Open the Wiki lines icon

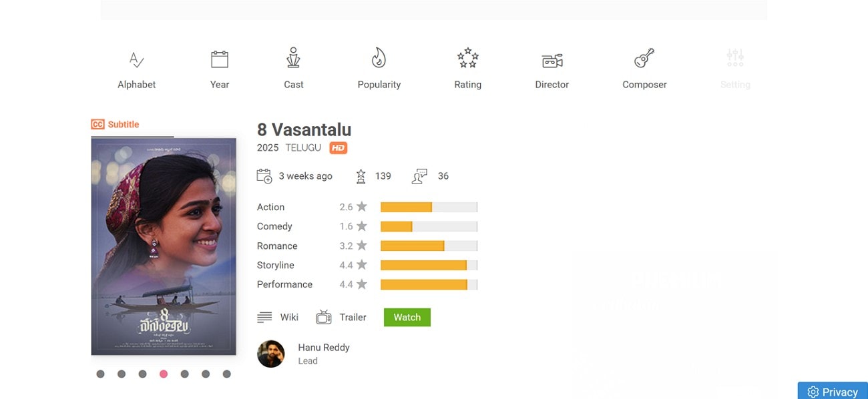264,317
